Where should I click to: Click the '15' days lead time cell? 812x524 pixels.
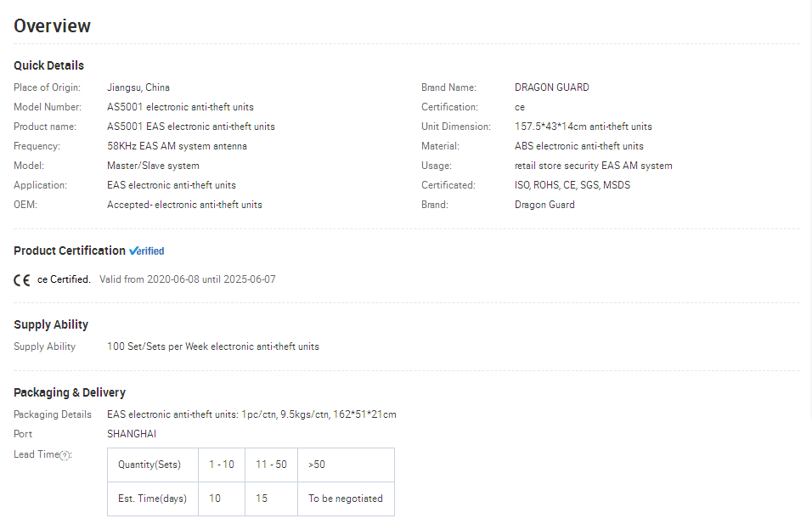click(x=271, y=499)
